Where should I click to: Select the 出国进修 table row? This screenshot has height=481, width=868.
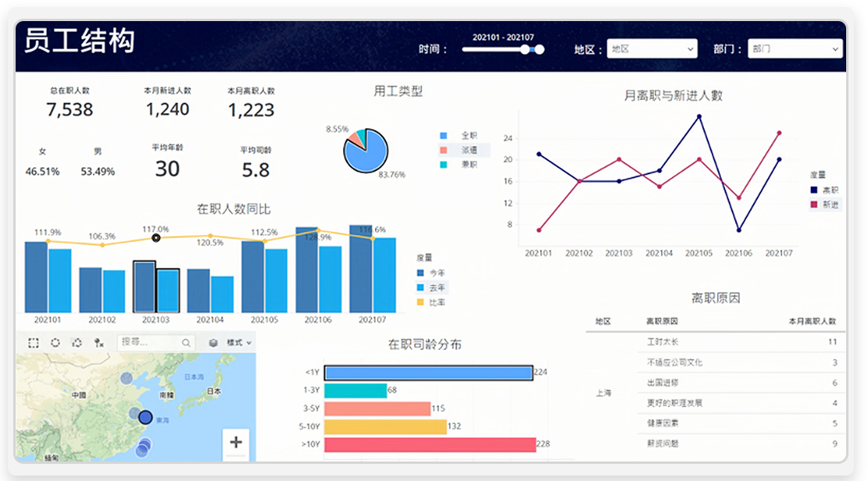741,383
